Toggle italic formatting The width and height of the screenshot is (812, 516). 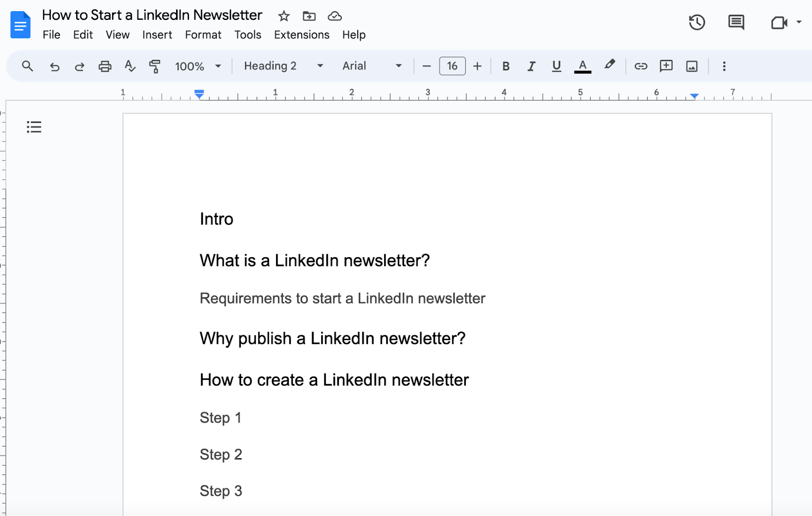tap(531, 66)
